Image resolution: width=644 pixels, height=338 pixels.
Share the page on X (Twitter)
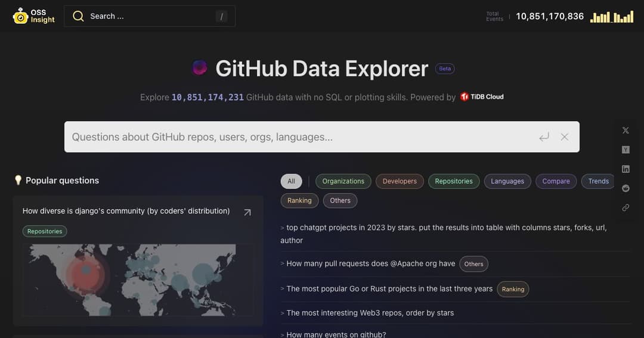tap(626, 130)
